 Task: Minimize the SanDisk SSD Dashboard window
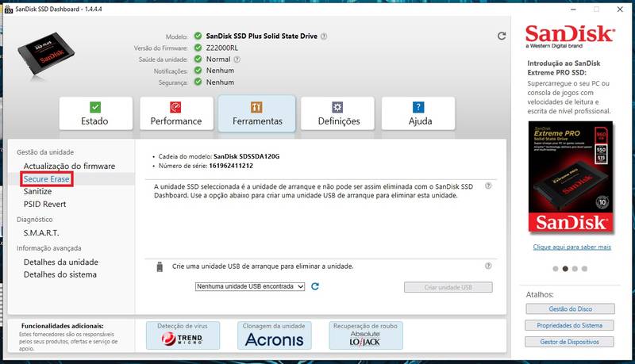(x=573, y=10)
